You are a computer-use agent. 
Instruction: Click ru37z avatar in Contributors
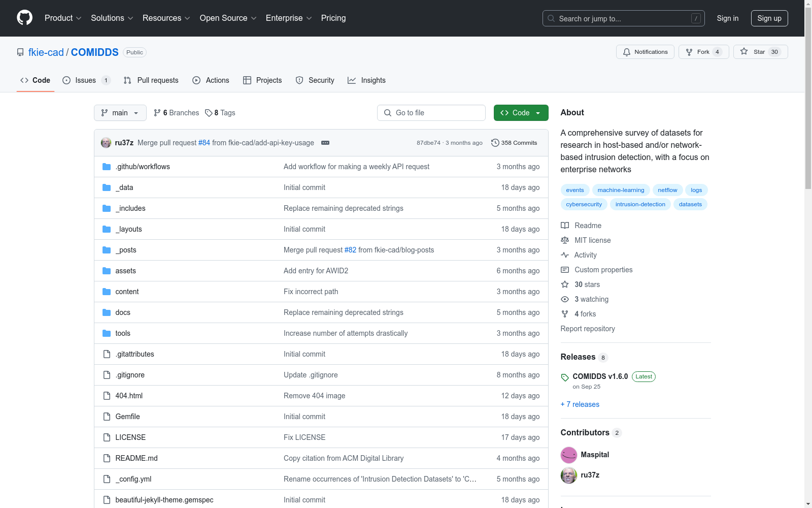(x=569, y=475)
